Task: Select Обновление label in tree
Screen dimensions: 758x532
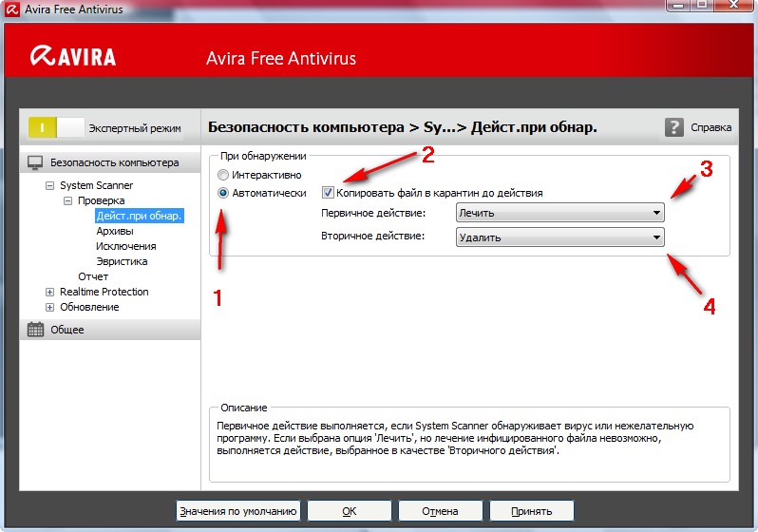Action: point(89,307)
